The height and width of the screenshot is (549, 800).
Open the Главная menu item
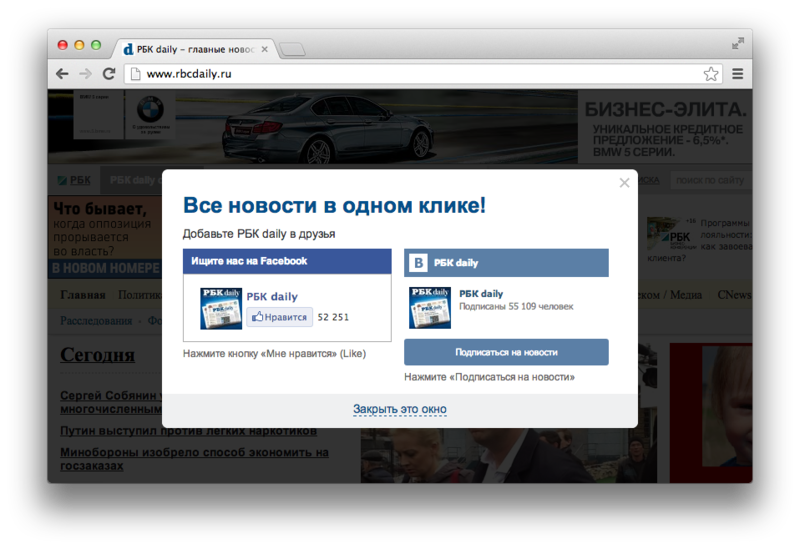(83, 295)
